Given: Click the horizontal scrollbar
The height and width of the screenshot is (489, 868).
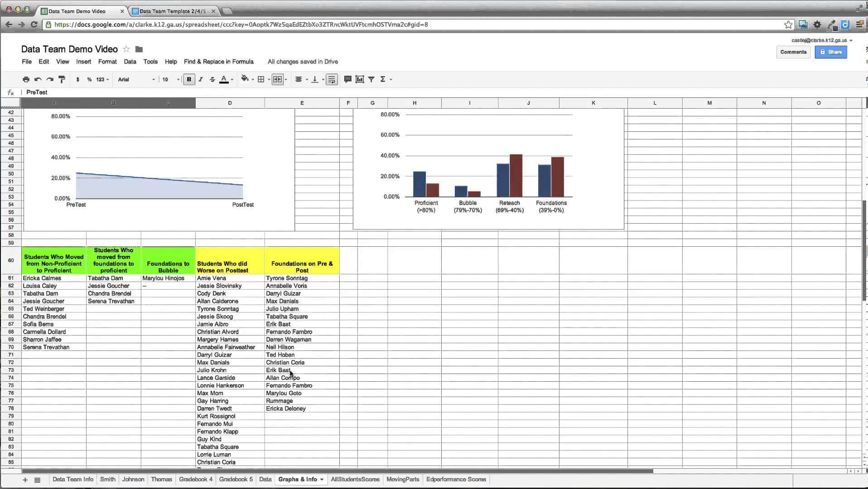Looking at the screenshot, I should click(x=338, y=471).
